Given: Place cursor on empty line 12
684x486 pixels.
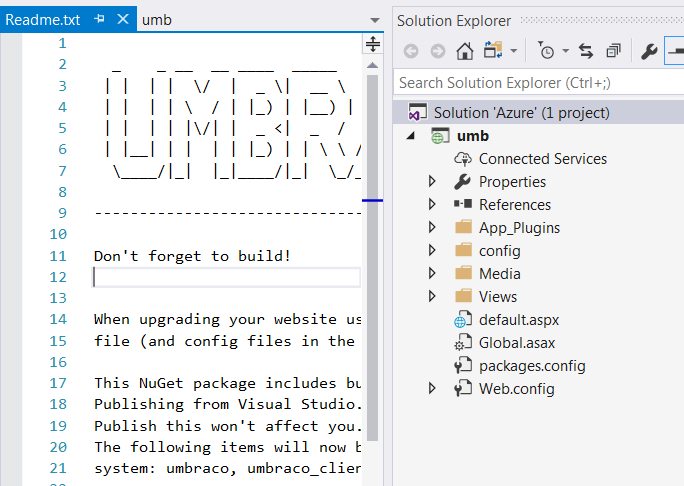Looking at the screenshot, I should (227, 277).
